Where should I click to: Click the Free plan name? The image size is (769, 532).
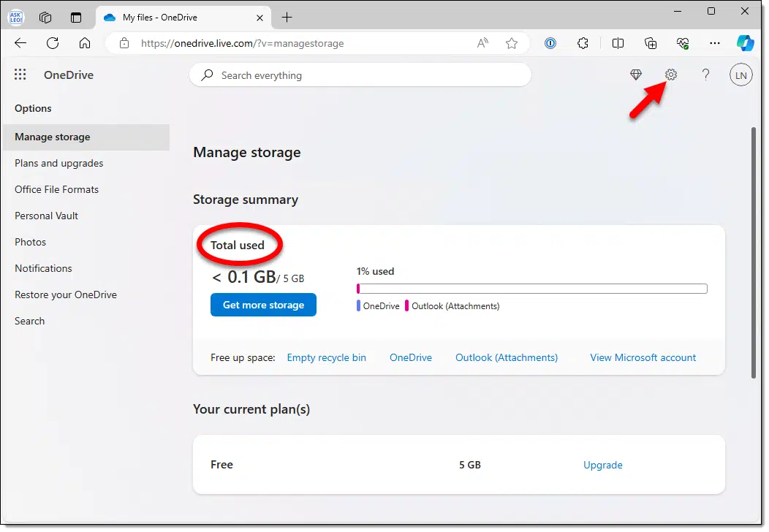click(221, 465)
